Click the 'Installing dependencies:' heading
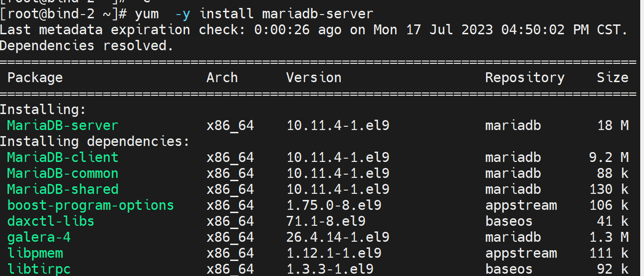This screenshot has width=644, height=276. point(95,141)
